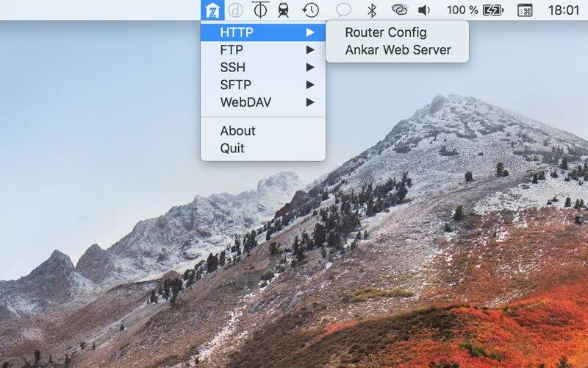588x368 pixels.
Task: Open the command-key window icon
Action: [525, 10]
